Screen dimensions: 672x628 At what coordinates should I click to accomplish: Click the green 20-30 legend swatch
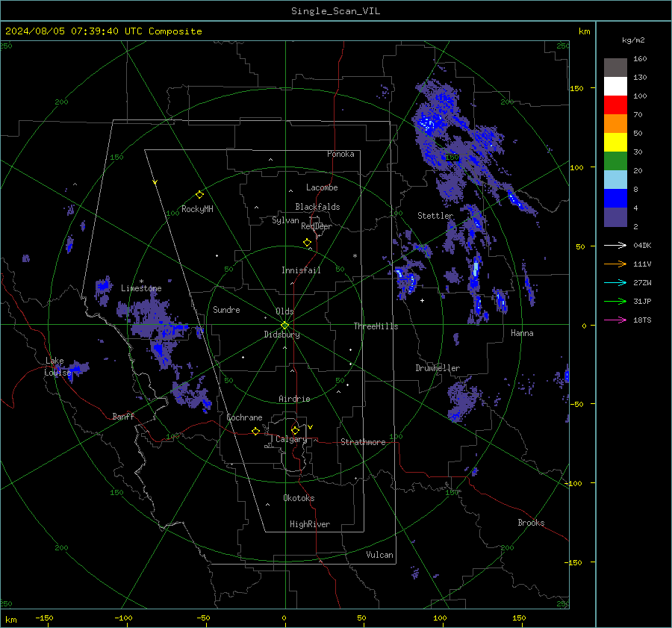point(615,161)
